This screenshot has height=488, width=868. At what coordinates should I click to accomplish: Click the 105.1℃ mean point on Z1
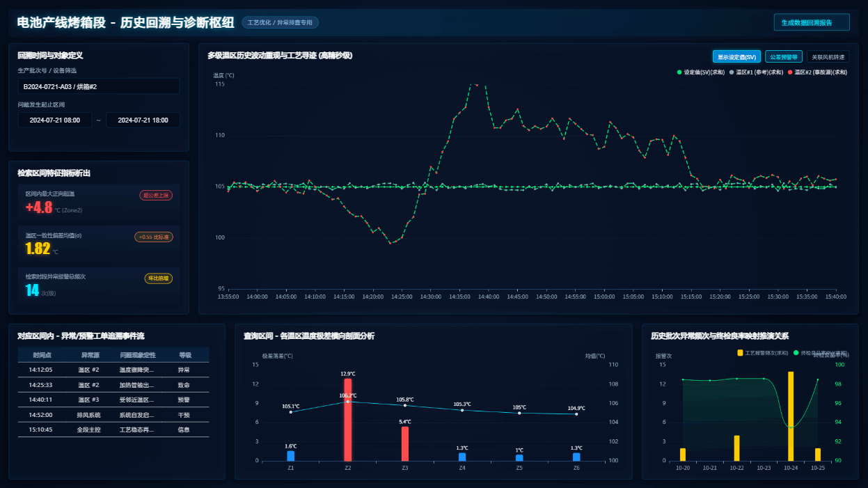[291, 412]
